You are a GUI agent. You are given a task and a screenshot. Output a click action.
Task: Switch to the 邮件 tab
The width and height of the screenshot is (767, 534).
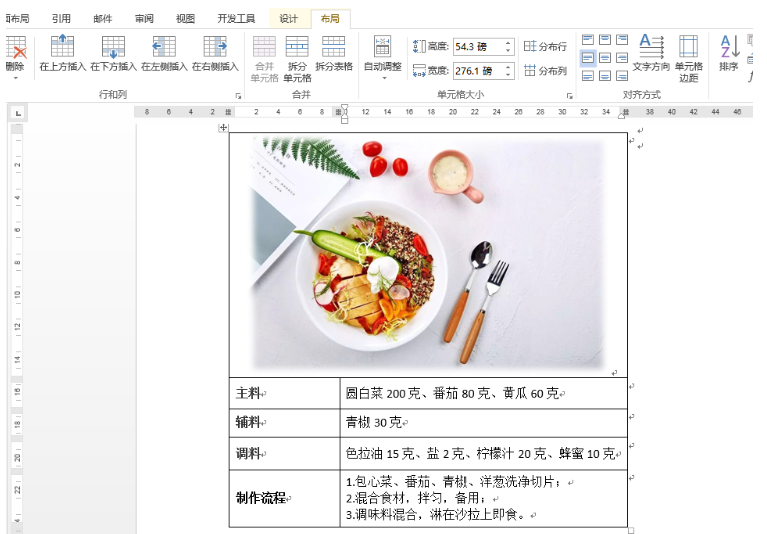coord(103,19)
